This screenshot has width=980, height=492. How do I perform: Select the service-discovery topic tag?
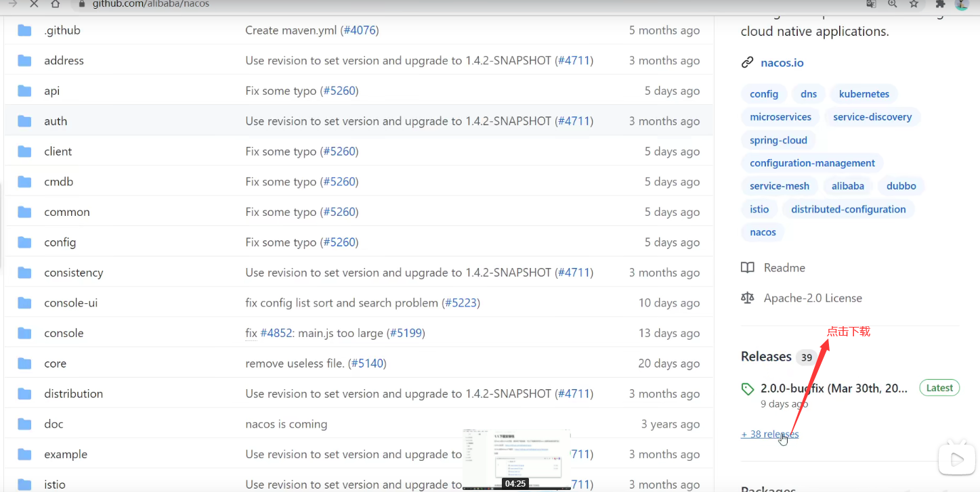click(872, 117)
